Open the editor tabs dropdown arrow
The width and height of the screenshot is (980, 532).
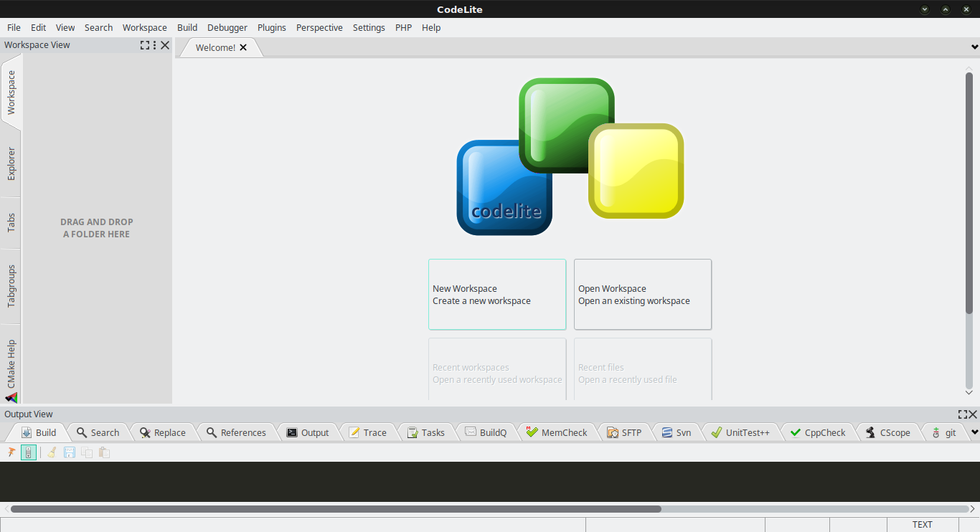974,47
